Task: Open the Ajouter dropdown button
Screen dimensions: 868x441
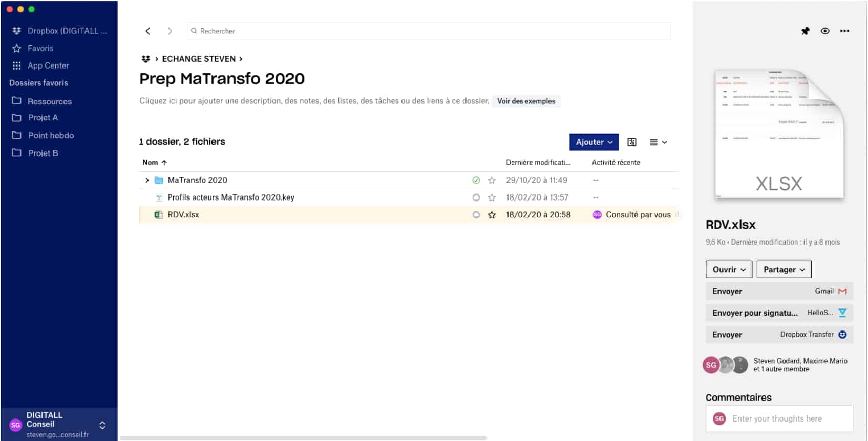Action: (594, 142)
